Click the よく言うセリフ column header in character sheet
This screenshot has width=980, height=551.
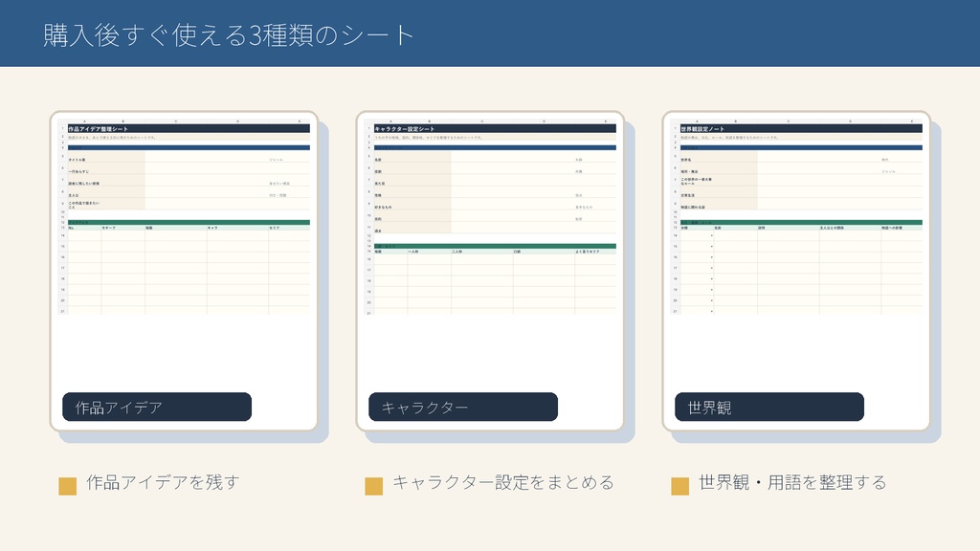coord(595,252)
